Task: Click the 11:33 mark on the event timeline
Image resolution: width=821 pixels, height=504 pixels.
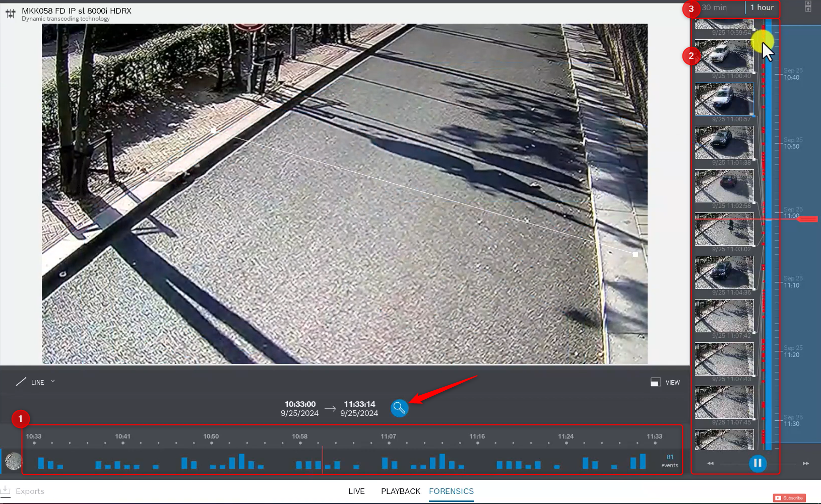Action: coord(655,437)
